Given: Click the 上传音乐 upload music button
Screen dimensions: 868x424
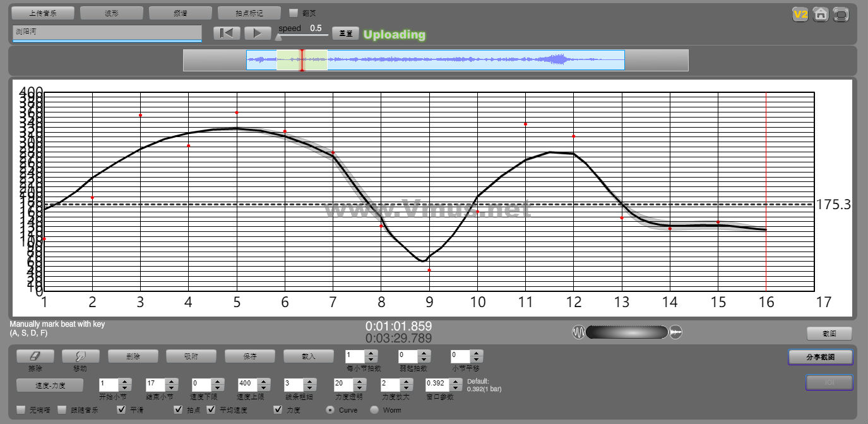Looking at the screenshot, I should point(43,13).
